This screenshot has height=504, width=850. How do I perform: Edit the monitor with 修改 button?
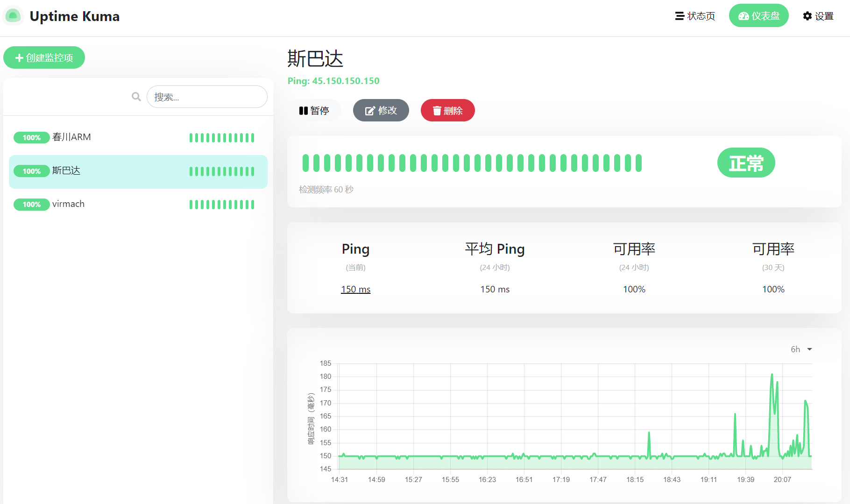tap(381, 110)
